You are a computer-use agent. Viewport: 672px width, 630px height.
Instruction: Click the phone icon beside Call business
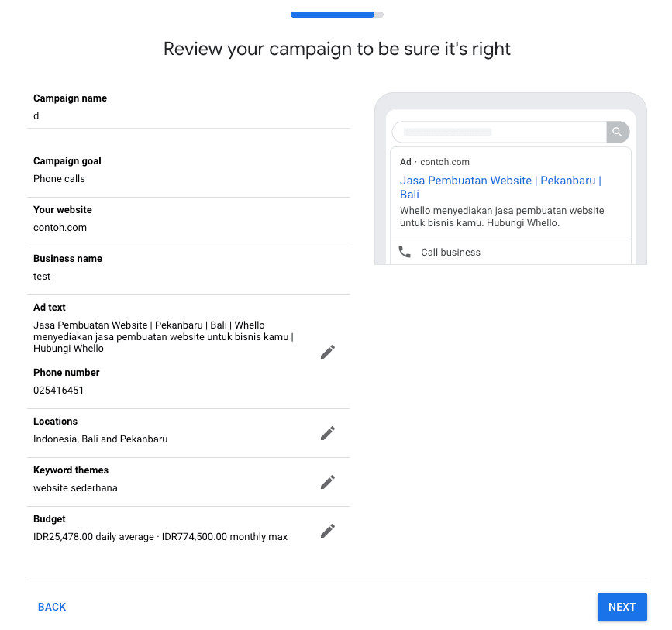tap(405, 252)
